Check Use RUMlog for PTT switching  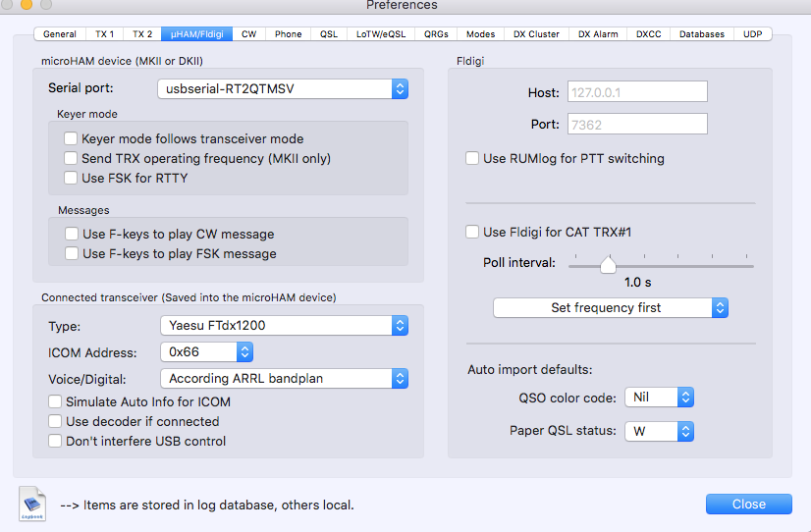pyautogui.click(x=472, y=158)
